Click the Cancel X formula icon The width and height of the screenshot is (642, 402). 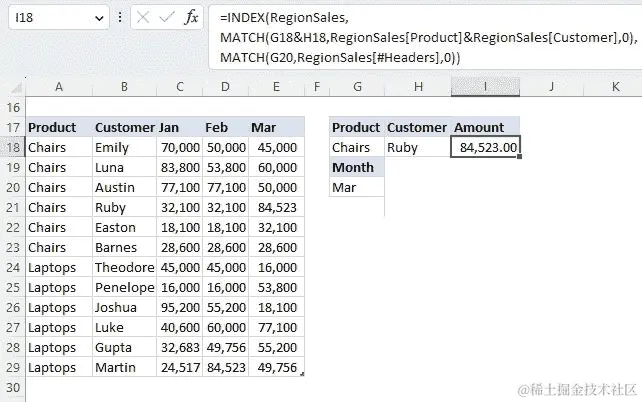tap(143, 18)
